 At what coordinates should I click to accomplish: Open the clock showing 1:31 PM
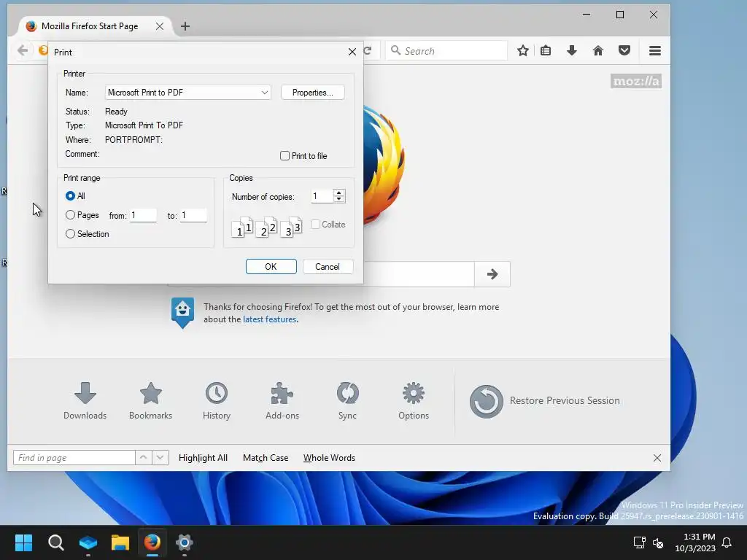pyautogui.click(x=695, y=542)
